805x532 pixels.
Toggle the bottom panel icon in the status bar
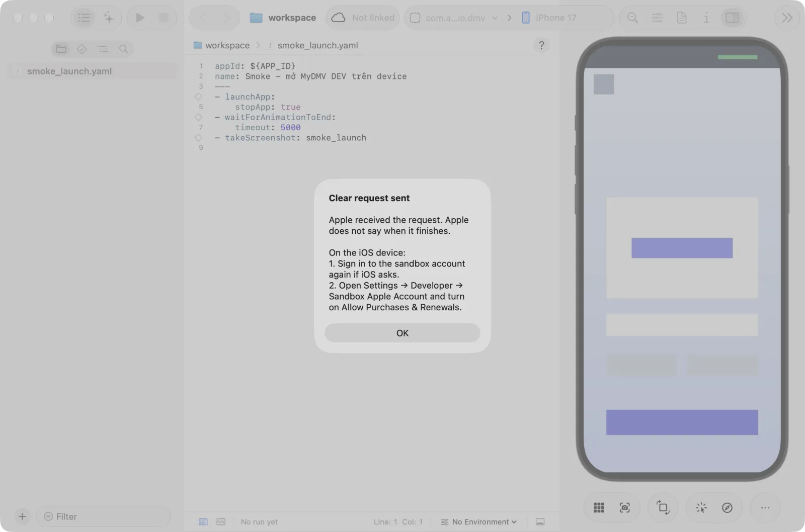(x=540, y=522)
